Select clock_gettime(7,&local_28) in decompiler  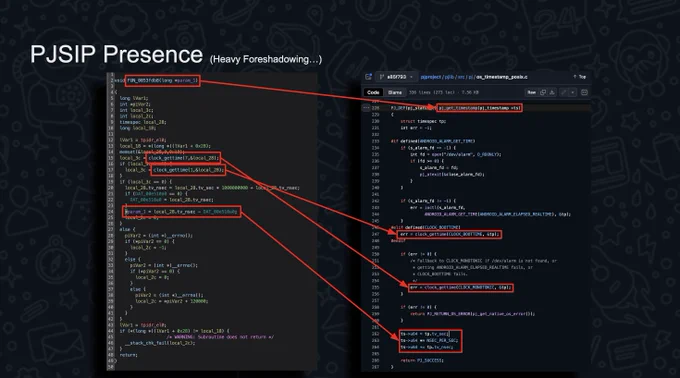tap(183, 158)
